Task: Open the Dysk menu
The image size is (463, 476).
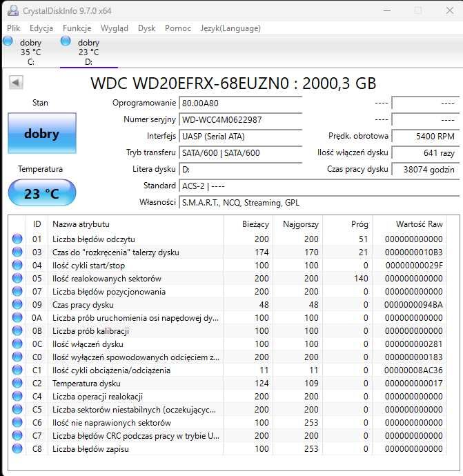Action: (147, 28)
